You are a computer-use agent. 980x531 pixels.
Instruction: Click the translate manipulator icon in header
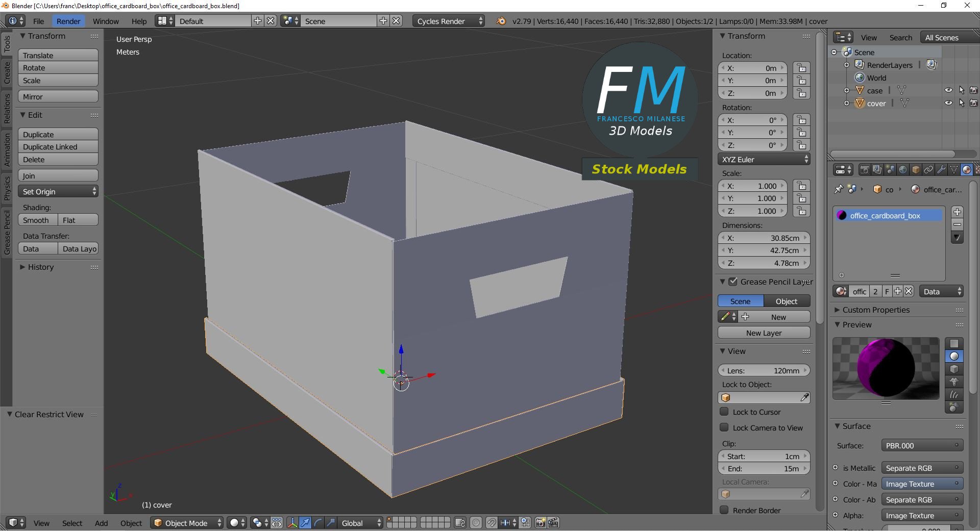[x=305, y=523]
